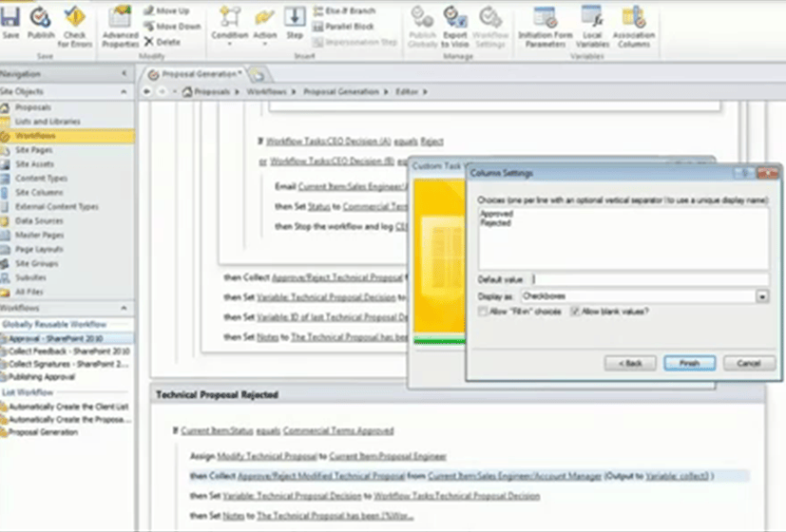
Task: Open Advanced Properties
Action: (x=121, y=26)
